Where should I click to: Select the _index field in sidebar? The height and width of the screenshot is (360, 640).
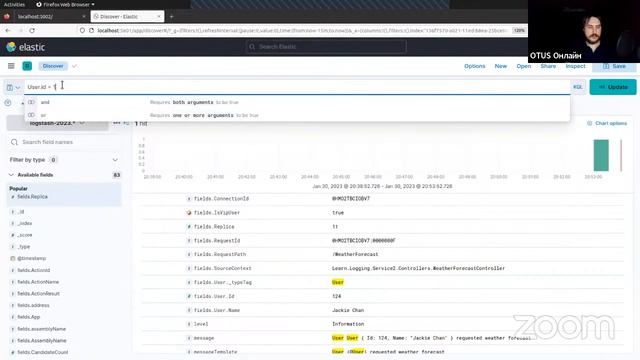(24, 223)
